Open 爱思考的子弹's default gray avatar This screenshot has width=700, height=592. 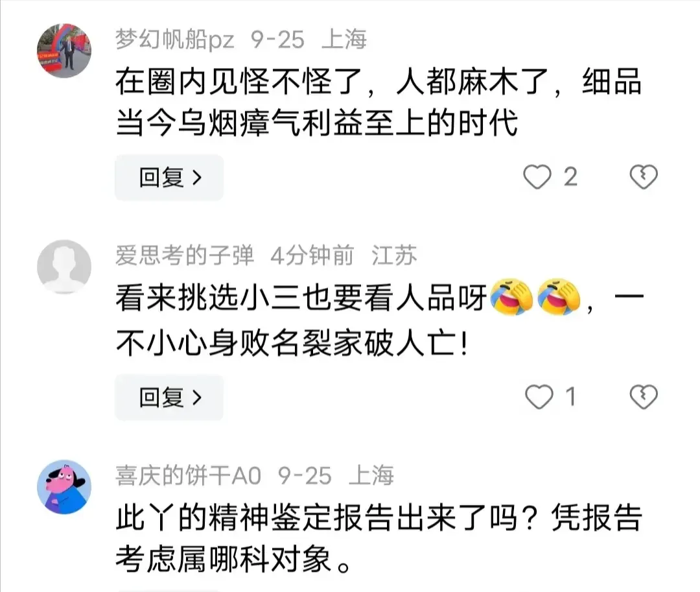coord(64,267)
